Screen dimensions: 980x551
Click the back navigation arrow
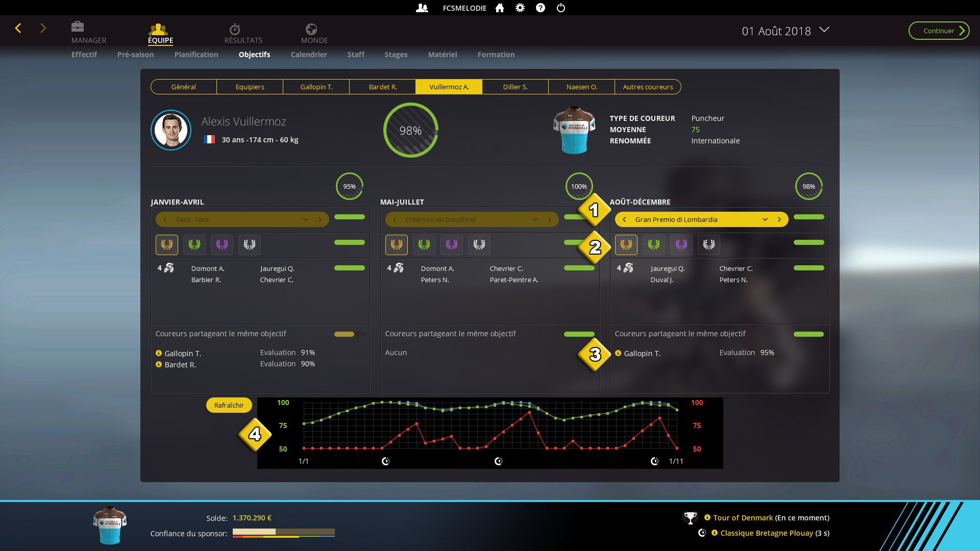18,29
